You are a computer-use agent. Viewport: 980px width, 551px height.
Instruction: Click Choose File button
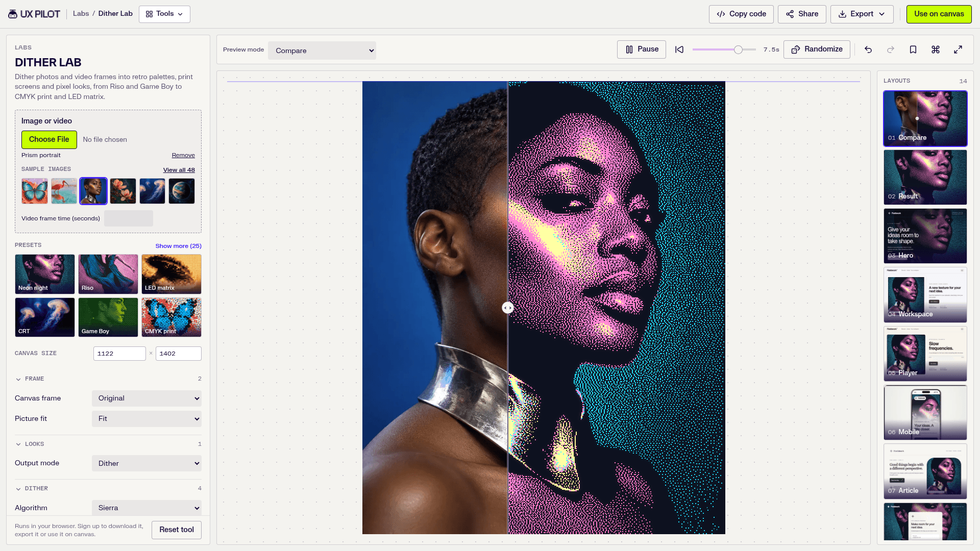click(49, 140)
